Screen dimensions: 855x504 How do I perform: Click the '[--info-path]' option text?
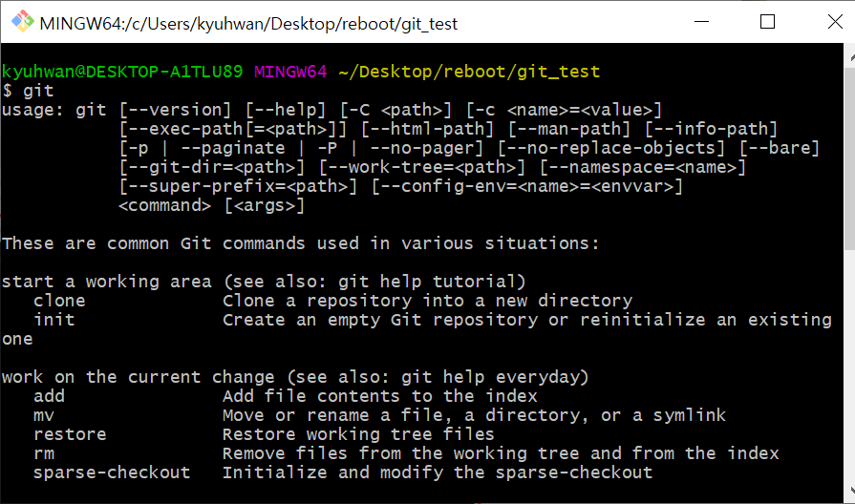[711, 129]
